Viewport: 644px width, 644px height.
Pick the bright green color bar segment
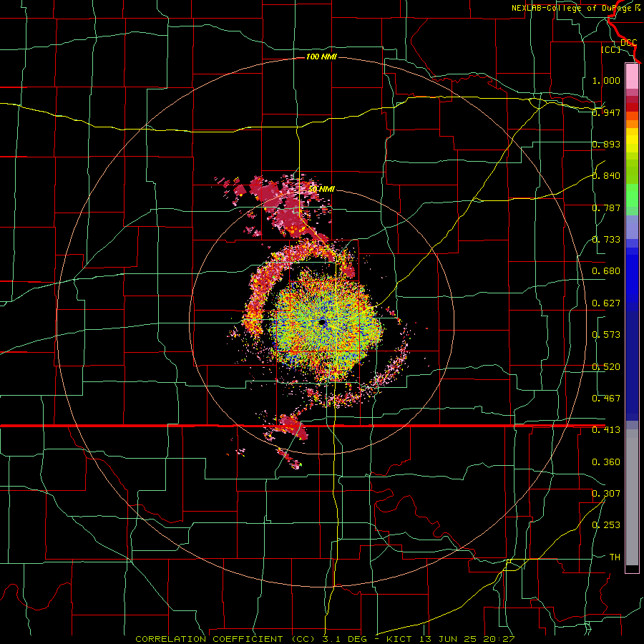[632, 195]
